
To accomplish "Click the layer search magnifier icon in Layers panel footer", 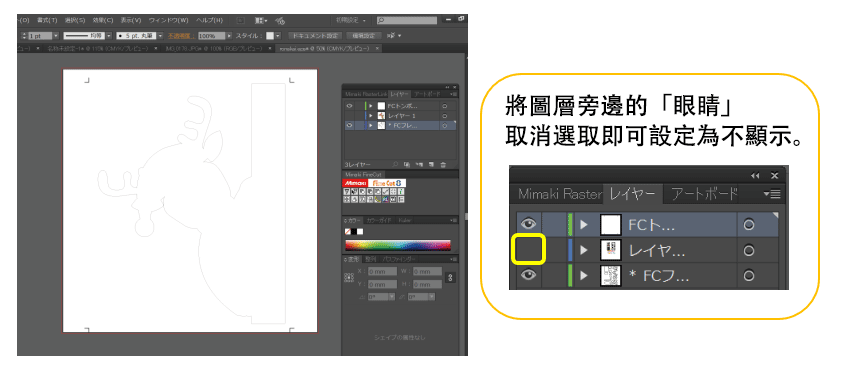I will [x=396, y=164].
